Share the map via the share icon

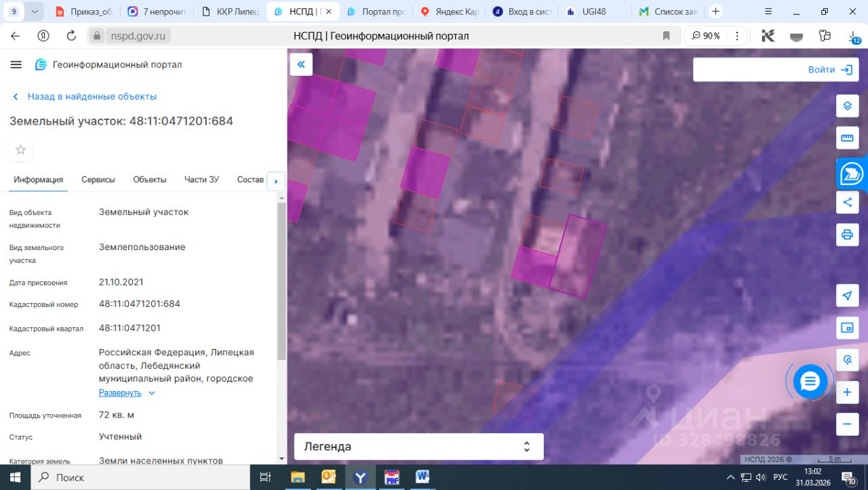point(847,202)
